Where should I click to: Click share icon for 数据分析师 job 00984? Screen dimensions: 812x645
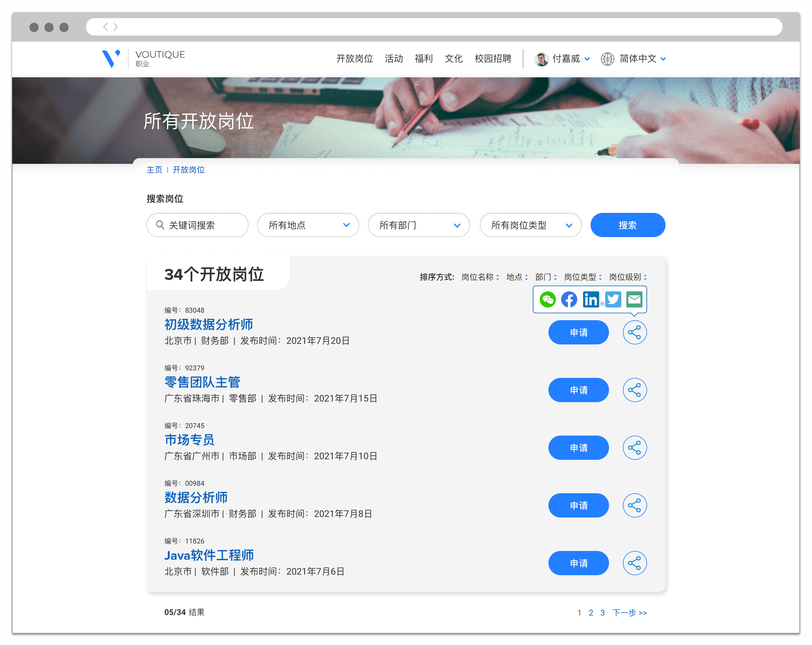[x=635, y=505]
